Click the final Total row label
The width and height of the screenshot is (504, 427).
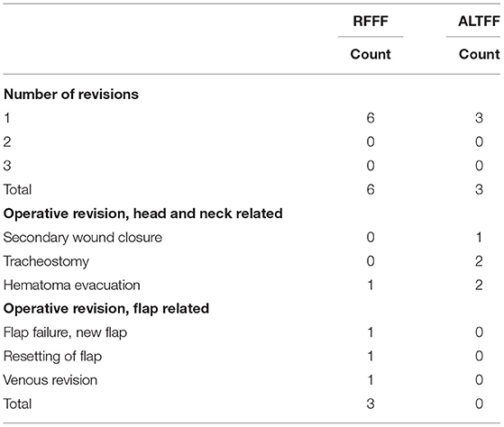click(17, 404)
